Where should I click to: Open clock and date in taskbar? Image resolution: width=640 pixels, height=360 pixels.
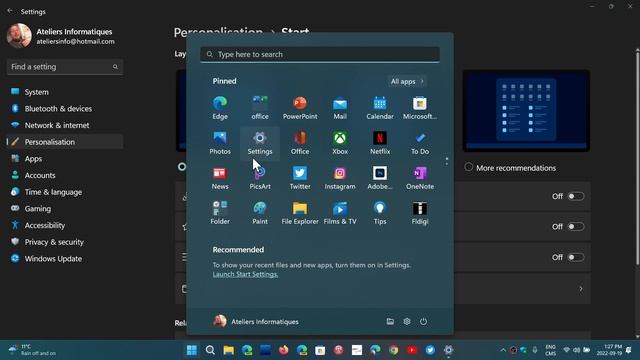(609, 350)
